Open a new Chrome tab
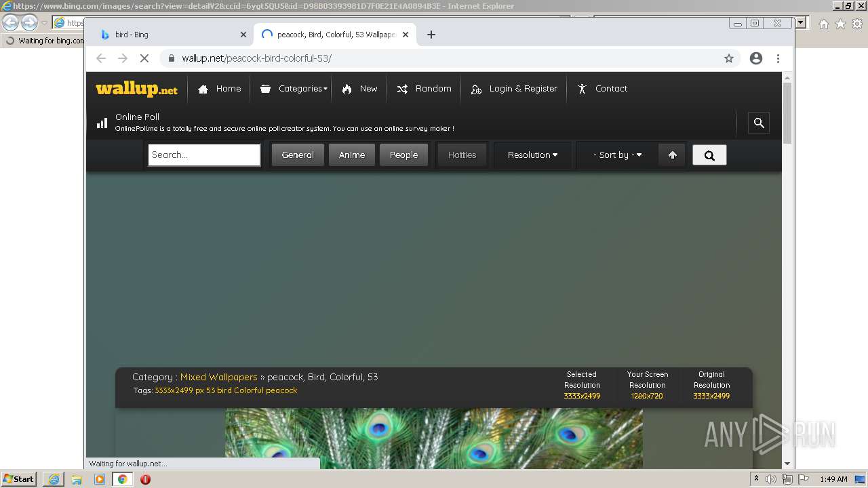The width and height of the screenshot is (868, 488). (431, 35)
